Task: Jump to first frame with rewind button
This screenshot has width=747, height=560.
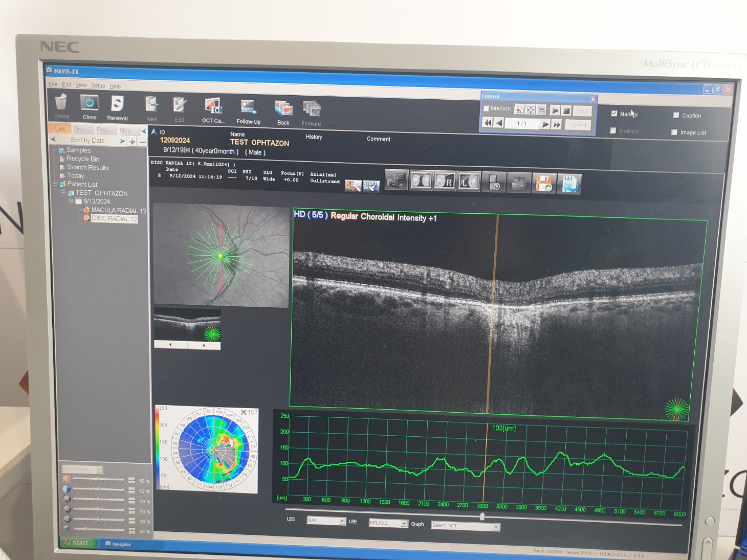Action: point(488,123)
